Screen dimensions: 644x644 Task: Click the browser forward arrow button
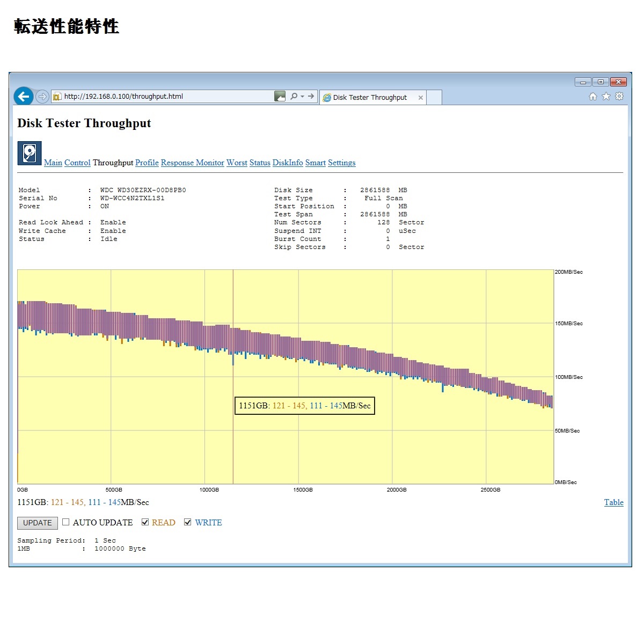[42, 97]
